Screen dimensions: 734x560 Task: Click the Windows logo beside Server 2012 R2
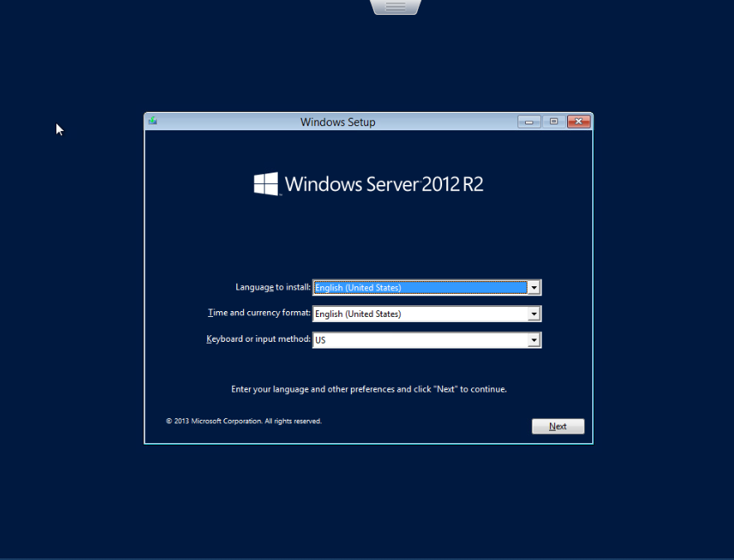266,183
